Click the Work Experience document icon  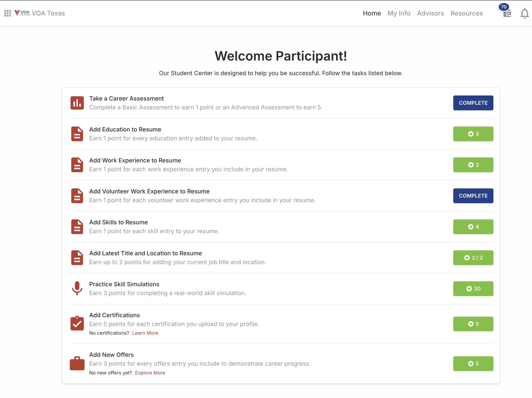click(x=77, y=165)
